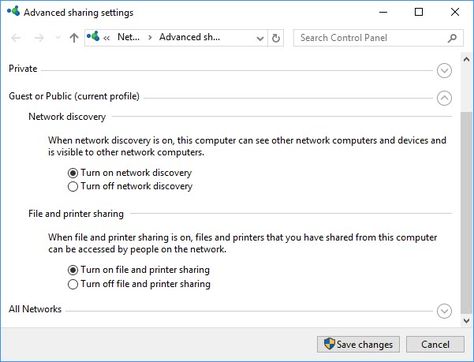Click the network icon in the address bar

click(93, 37)
